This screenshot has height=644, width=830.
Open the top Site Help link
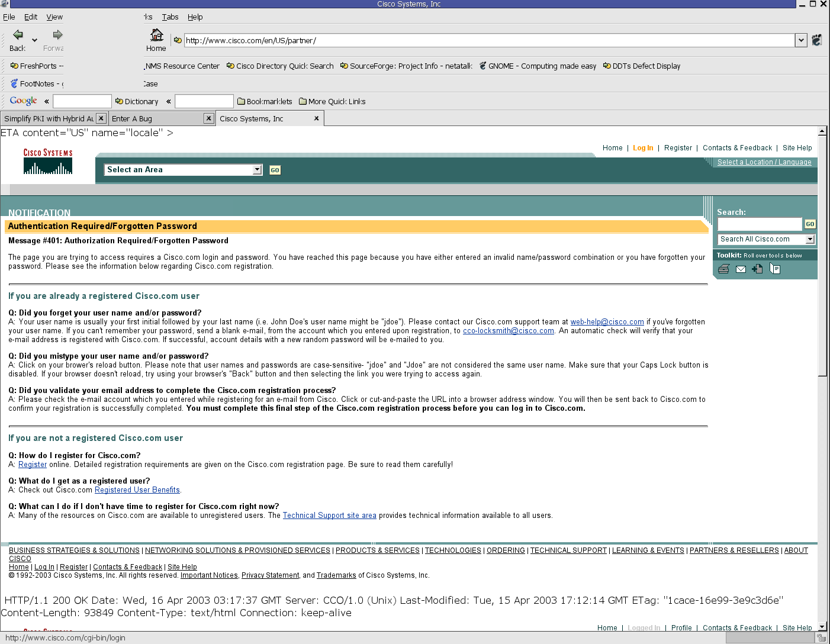tap(797, 148)
